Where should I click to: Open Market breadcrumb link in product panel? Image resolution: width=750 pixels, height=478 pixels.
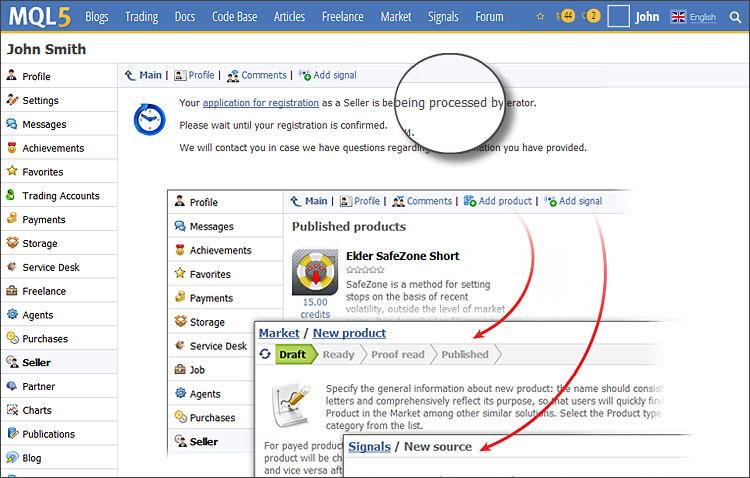click(279, 333)
